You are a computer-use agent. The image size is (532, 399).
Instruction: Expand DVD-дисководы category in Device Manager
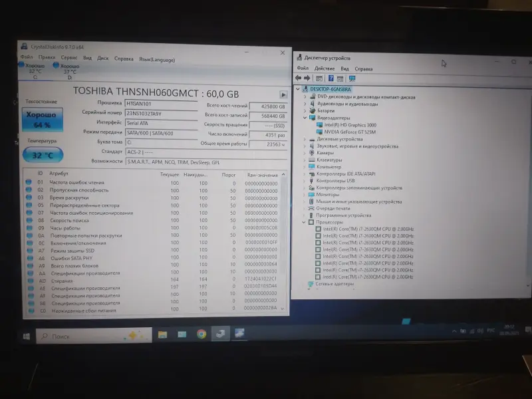305,96
